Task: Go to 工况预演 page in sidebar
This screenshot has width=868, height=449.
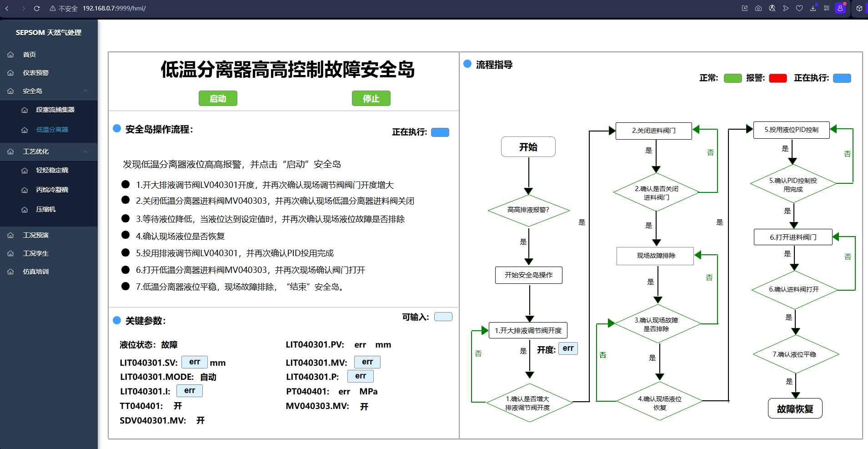Action: click(x=35, y=235)
